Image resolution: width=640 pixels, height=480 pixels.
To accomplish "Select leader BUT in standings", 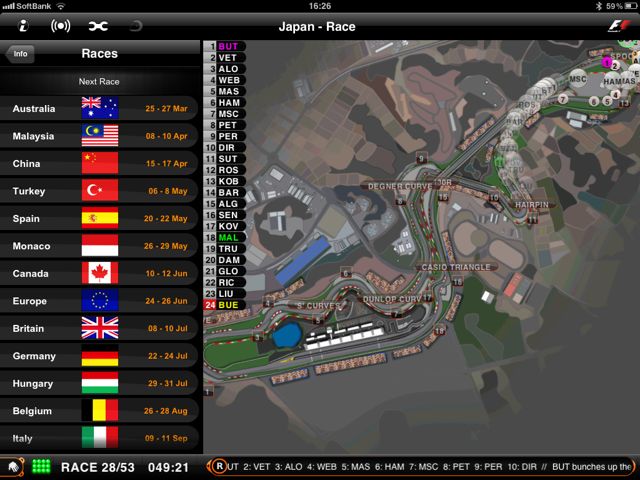I will 224,46.
